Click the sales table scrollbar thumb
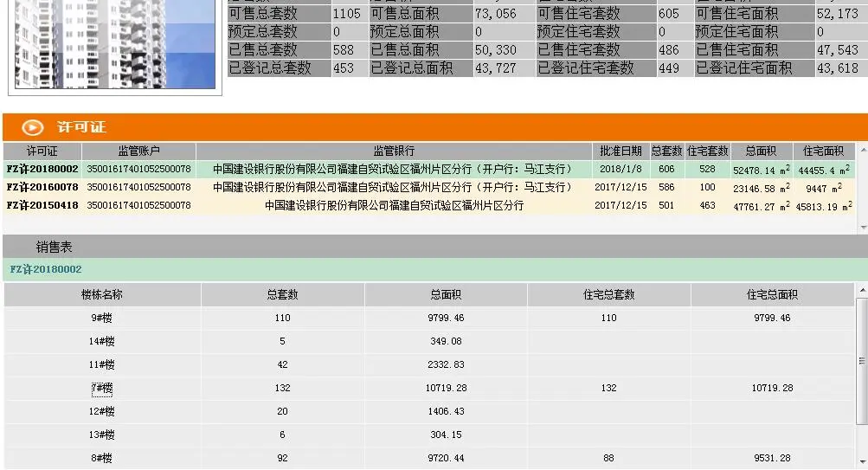The height and width of the screenshot is (470, 868). [862, 361]
